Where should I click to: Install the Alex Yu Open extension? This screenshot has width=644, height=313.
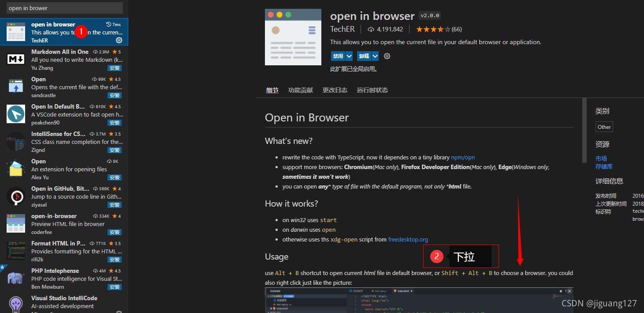115,177
